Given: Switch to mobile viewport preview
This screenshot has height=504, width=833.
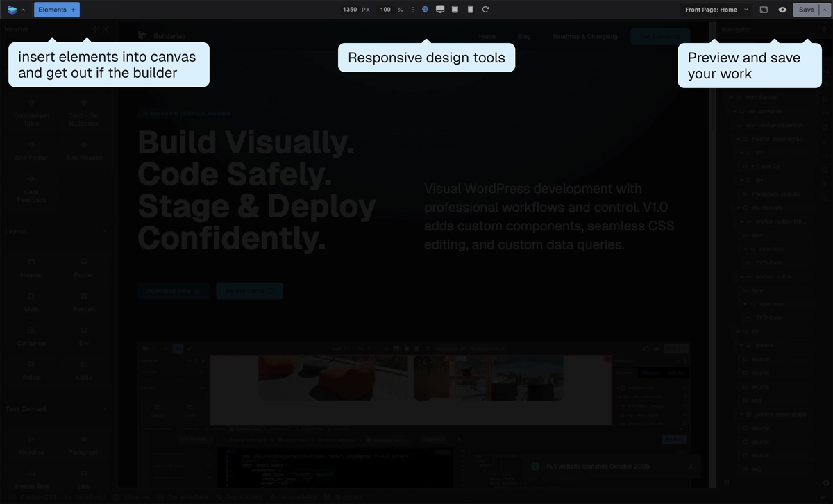Looking at the screenshot, I should pyautogui.click(x=470, y=10).
